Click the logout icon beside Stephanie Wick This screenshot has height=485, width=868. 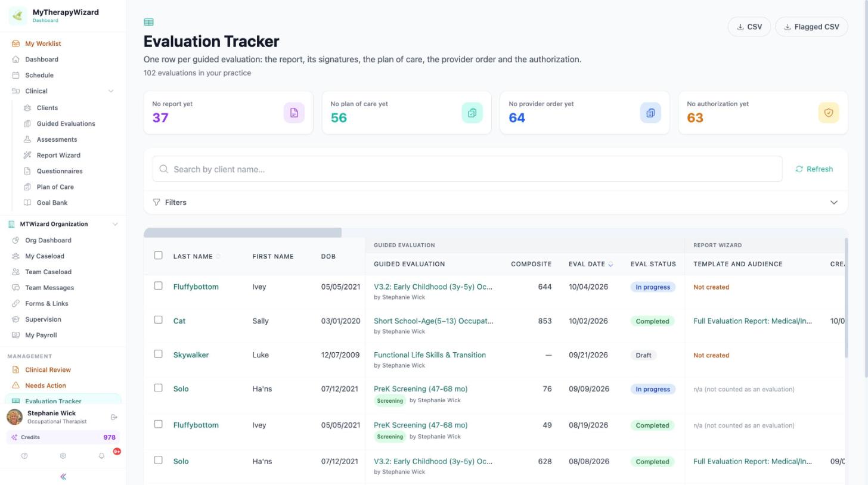(x=114, y=417)
